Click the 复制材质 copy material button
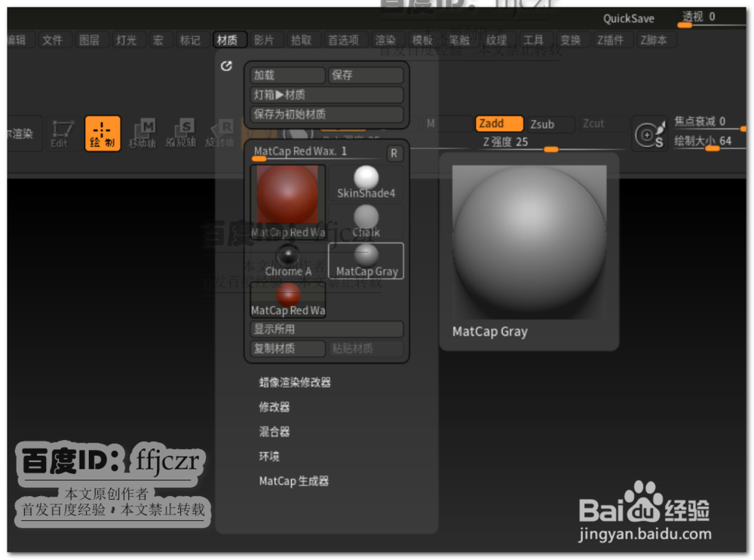The width and height of the screenshot is (754, 560). click(x=287, y=348)
